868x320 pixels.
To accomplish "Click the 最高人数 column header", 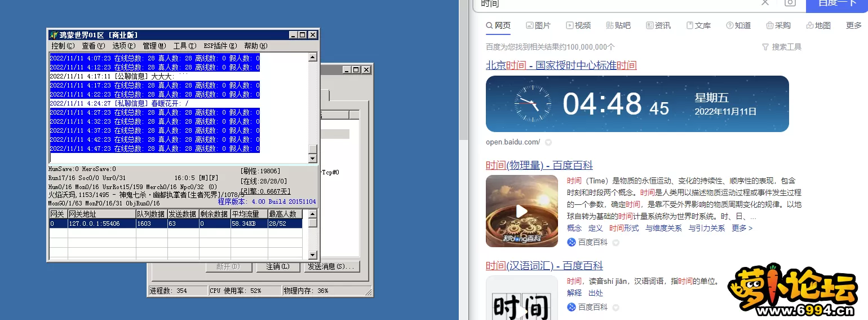I will (285, 214).
